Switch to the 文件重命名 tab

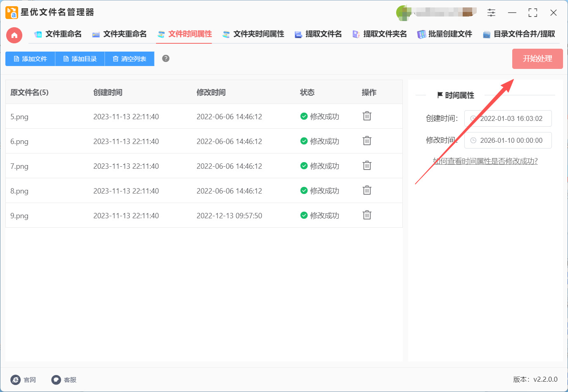(x=58, y=34)
